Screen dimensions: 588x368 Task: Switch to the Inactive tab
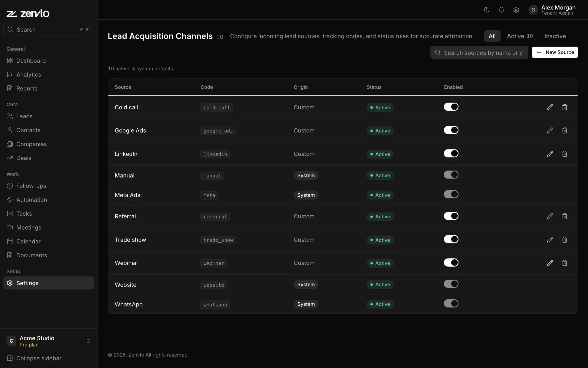coord(555,36)
